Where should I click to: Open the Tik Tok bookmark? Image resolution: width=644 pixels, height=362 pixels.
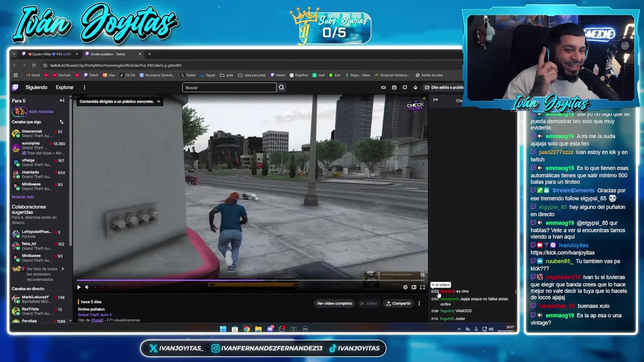pos(127,75)
